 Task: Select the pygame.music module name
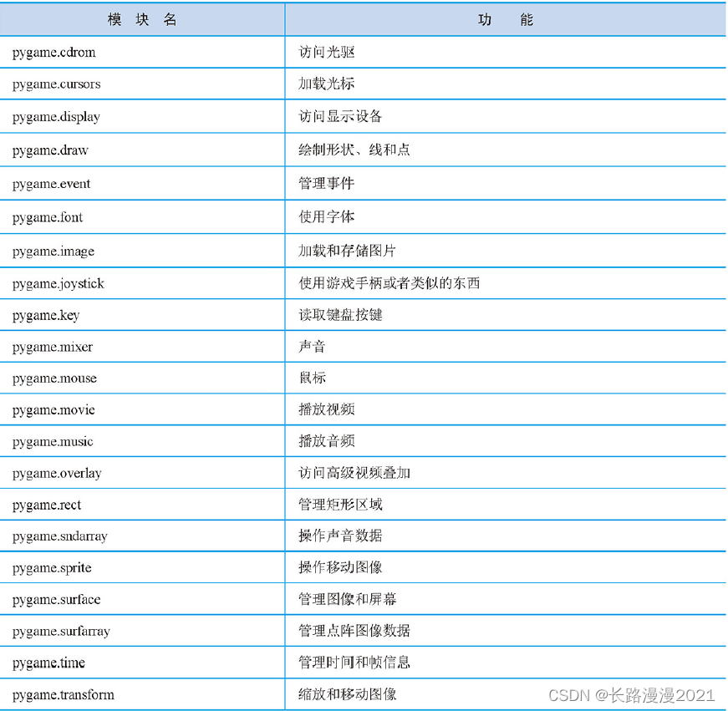(x=53, y=442)
